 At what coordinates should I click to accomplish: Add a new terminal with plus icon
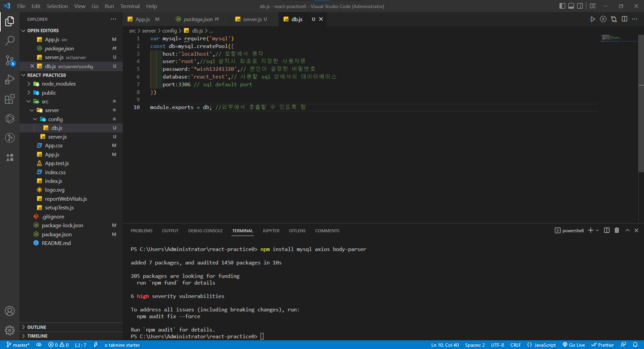tap(591, 230)
